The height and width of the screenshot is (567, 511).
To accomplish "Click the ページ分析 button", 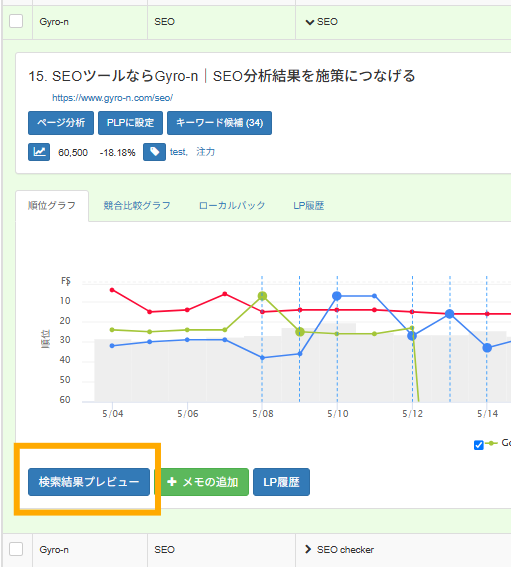I will pos(61,123).
